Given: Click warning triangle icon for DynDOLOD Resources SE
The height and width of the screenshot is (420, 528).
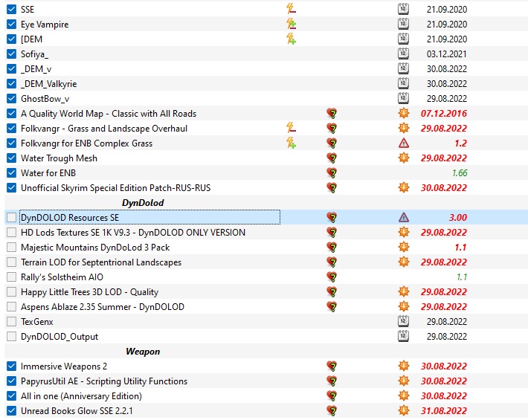Looking at the screenshot, I should coord(404,218).
